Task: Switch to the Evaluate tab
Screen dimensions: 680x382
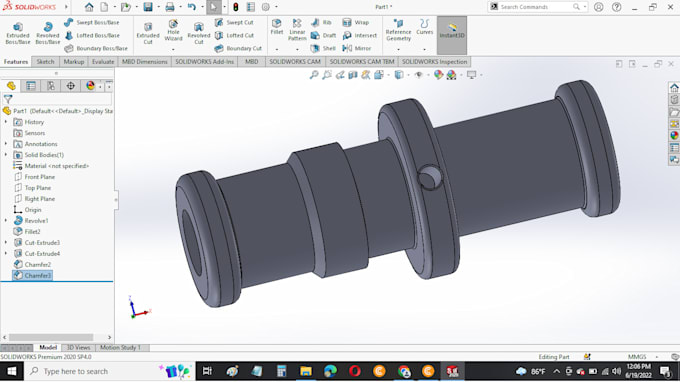Action: tap(103, 62)
